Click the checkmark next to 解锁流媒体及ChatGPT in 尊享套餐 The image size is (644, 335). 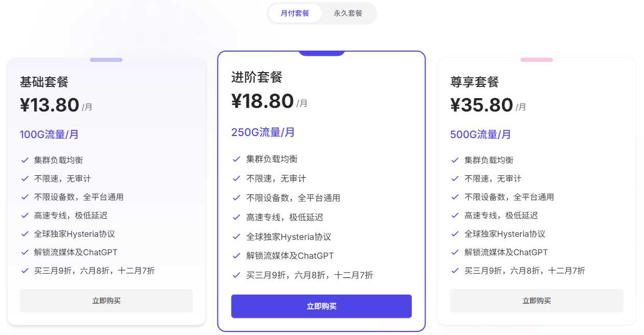[x=455, y=253]
